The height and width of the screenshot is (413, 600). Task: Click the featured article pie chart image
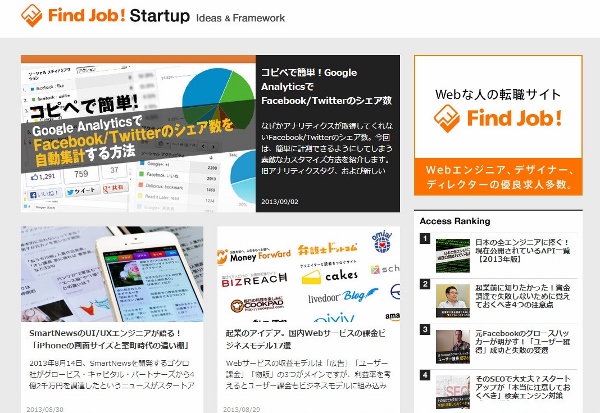coord(138,134)
